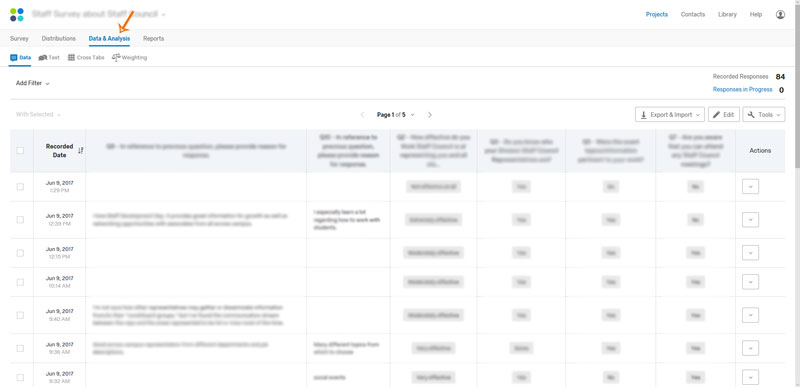Open the Responses in Progress link

pyautogui.click(x=742, y=90)
